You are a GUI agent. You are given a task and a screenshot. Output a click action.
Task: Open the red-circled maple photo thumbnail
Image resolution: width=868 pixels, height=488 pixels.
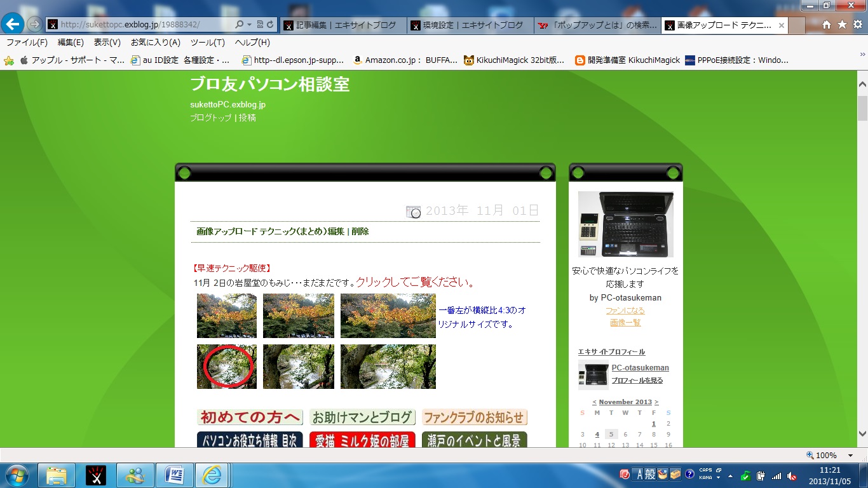tap(227, 367)
